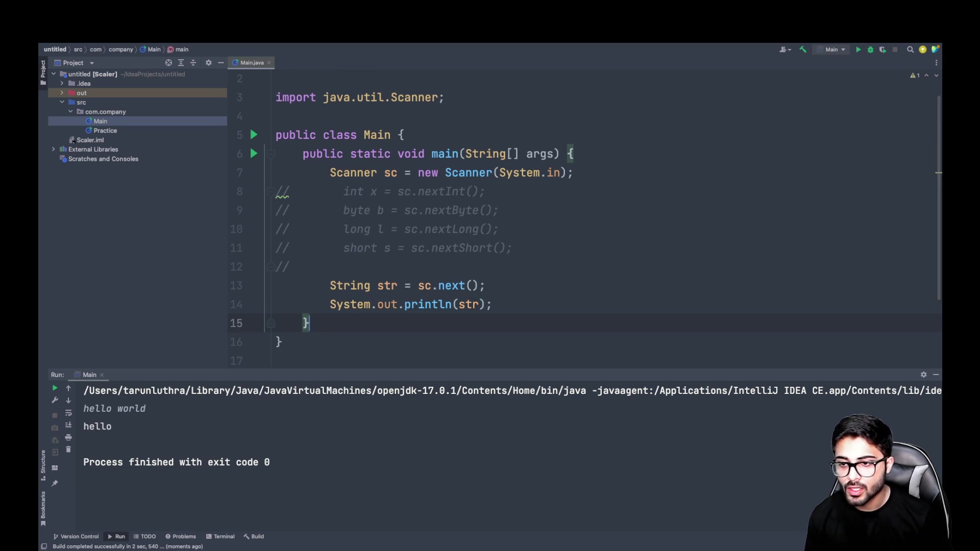This screenshot has height=551, width=980.
Task: Toggle scroll to end in console output
Action: 68,424
